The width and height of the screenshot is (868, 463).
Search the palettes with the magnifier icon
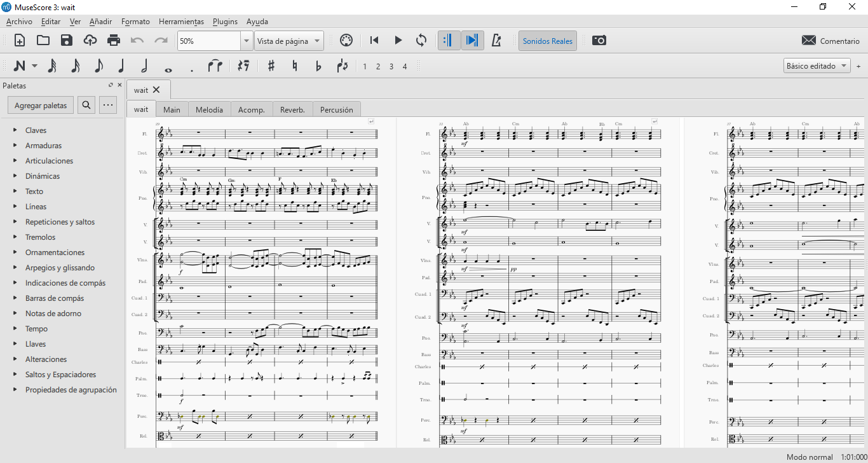(x=86, y=105)
